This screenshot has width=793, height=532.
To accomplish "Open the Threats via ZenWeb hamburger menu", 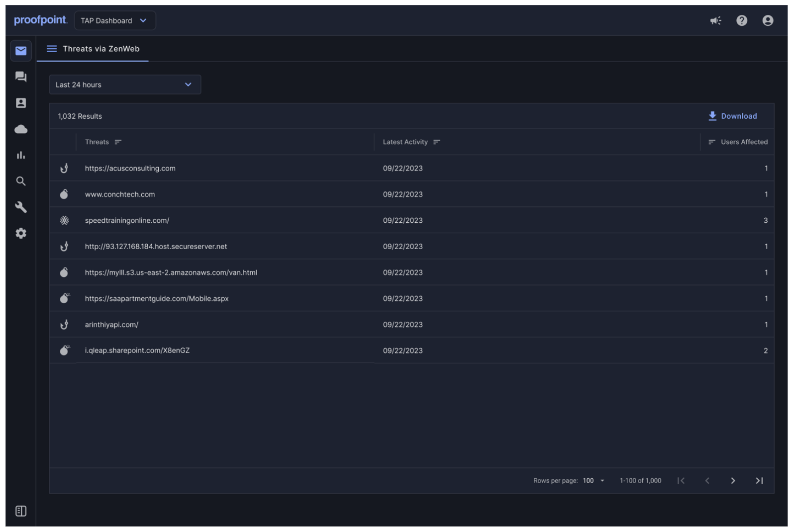I will click(52, 49).
